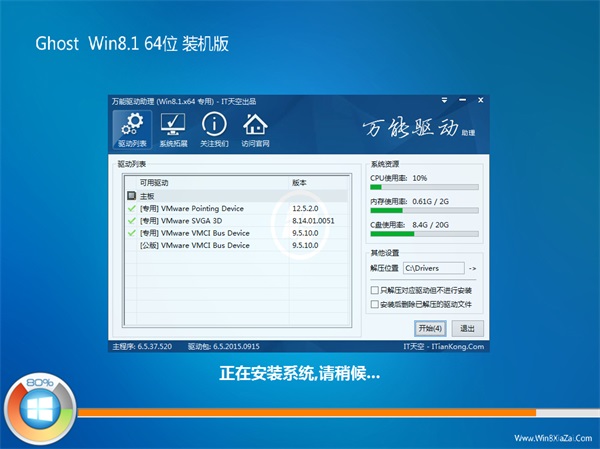600x449 pixels.
Task: Enable 安装后删除已解压的驱动文件 checkbox
Action: pyautogui.click(x=374, y=303)
